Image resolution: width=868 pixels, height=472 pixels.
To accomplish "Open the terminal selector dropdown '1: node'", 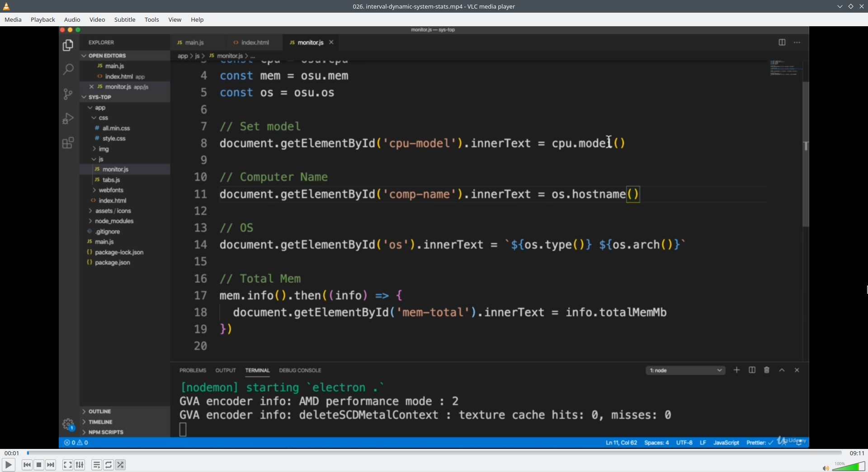I will pos(685,370).
